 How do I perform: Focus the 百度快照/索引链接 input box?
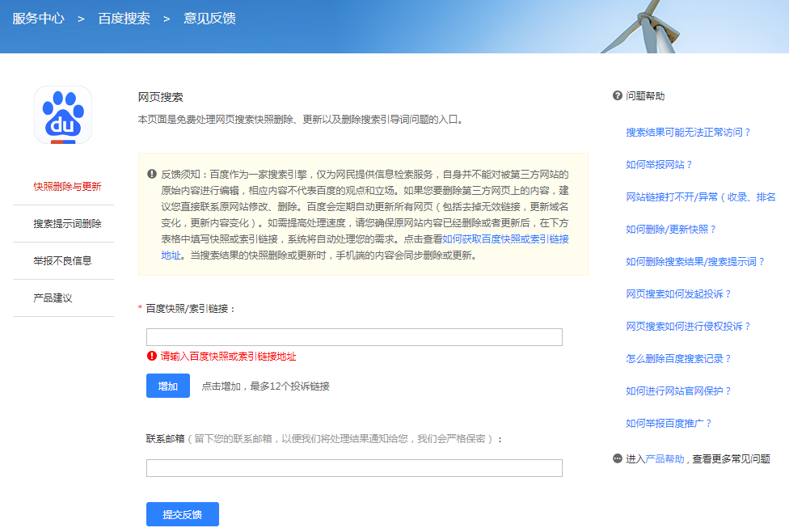354,337
